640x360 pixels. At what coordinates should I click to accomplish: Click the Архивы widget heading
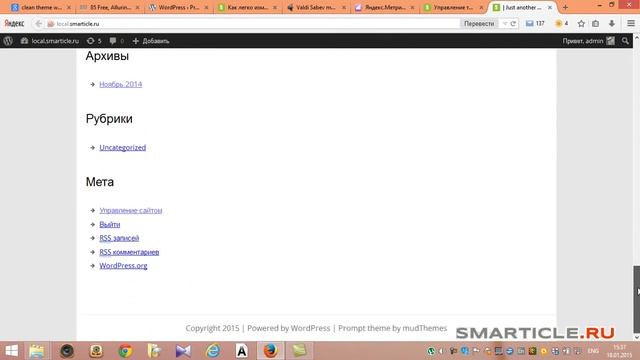click(x=107, y=56)
